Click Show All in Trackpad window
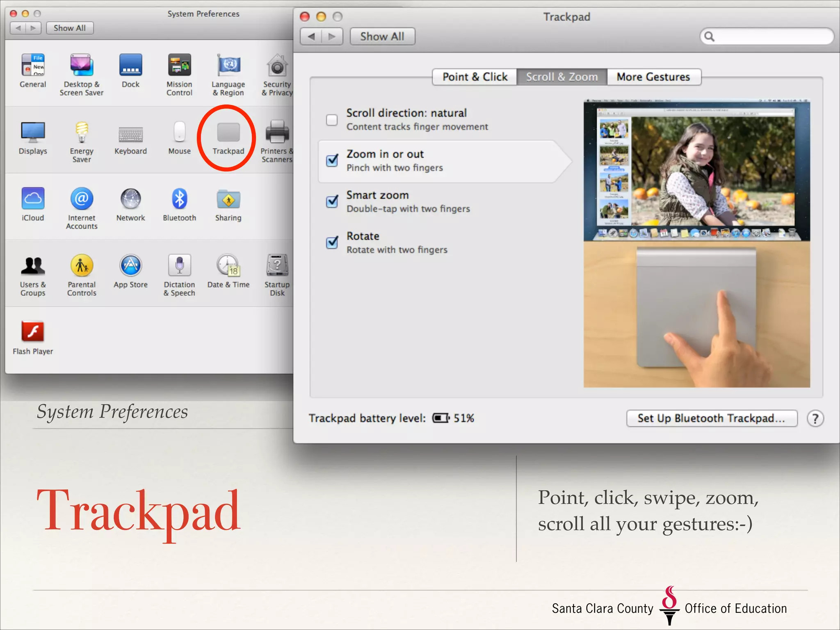 [x=382, y=37]
